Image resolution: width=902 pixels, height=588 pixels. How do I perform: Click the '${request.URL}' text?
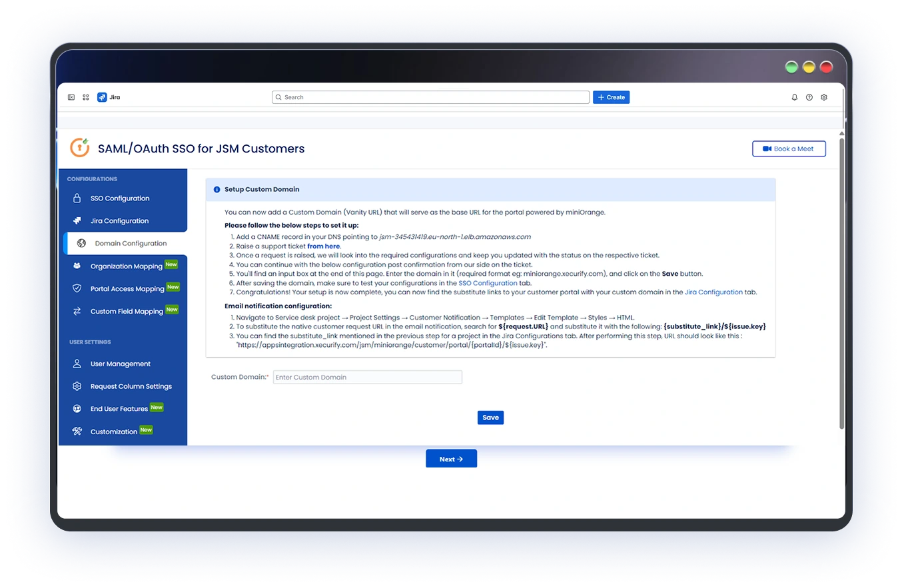pos(523,327)
